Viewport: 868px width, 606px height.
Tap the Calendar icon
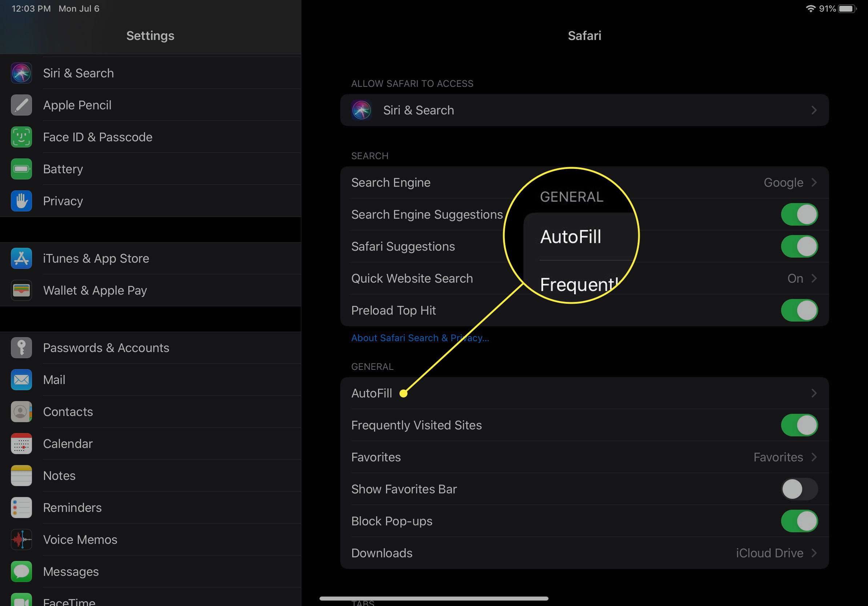point(21,444)
